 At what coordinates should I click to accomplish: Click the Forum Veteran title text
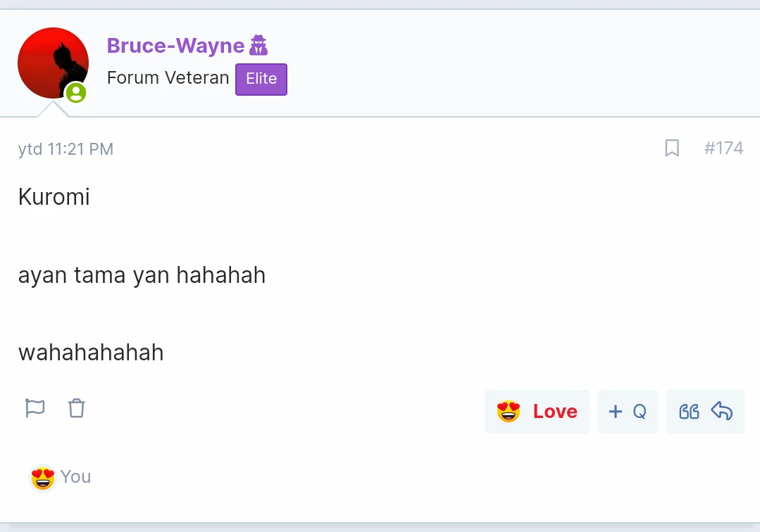coord(168,77)
